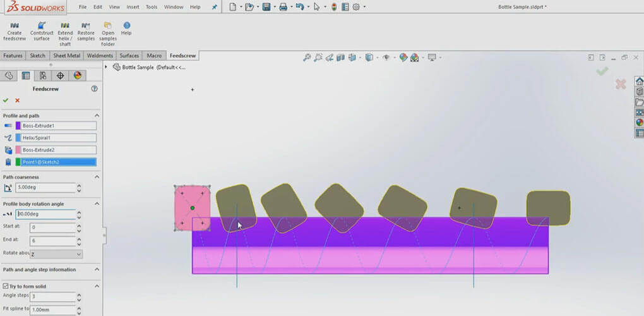644x316 pixels.
Task: Open Display Style cube icon
Action: pyautogui.click(x=369, y=58)
